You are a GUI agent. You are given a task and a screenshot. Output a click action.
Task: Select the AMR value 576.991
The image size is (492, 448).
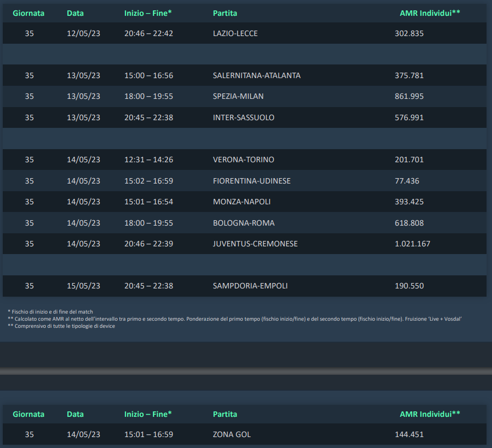pos(409,117)
